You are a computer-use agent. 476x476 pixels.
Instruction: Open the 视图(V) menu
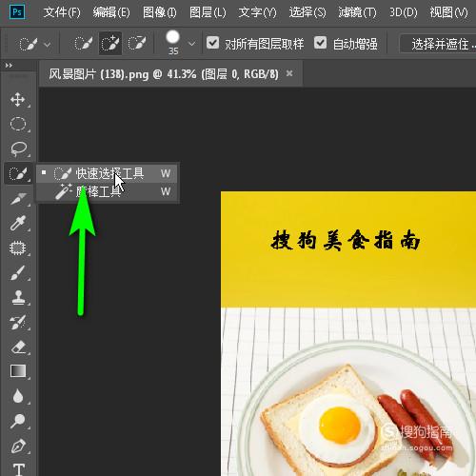click(x=448, y=12)
